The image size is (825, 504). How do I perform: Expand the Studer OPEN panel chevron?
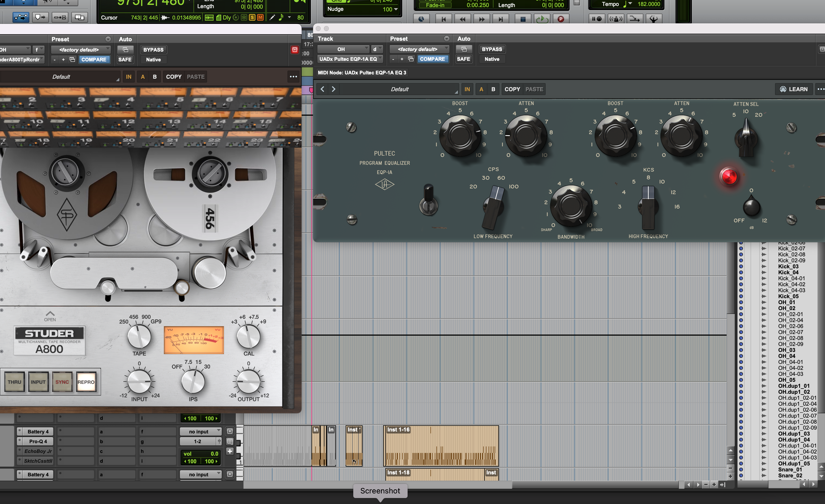tap(50, 314)
